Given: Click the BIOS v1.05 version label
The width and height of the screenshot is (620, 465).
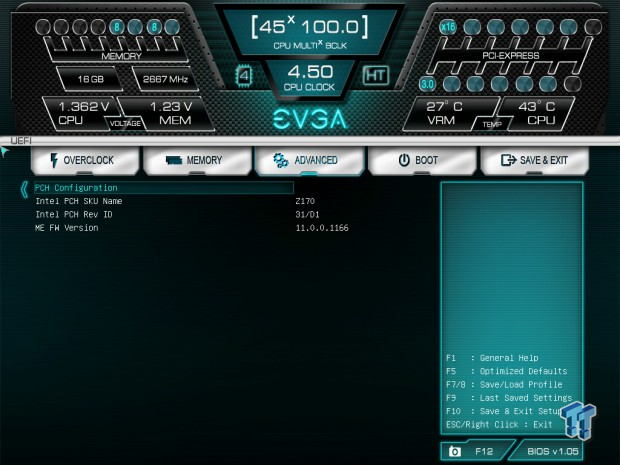Looking at the screenshot, I should (x=553, y=451).
